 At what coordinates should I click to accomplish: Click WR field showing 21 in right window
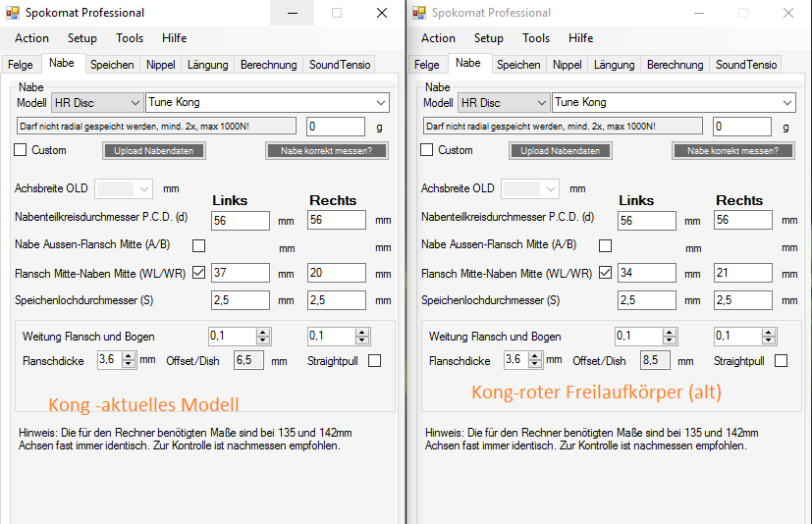tap(743, 273)
